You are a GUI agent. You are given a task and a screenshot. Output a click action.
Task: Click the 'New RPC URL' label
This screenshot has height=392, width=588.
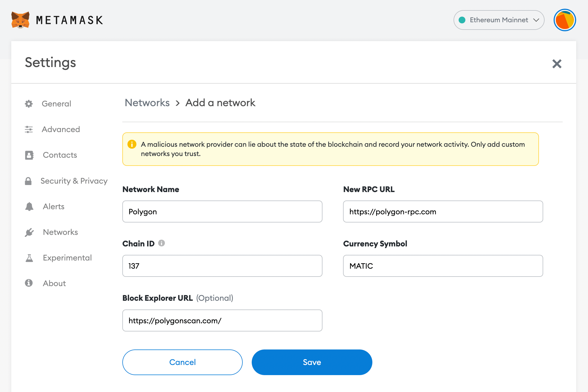click(x=369, y=189)
